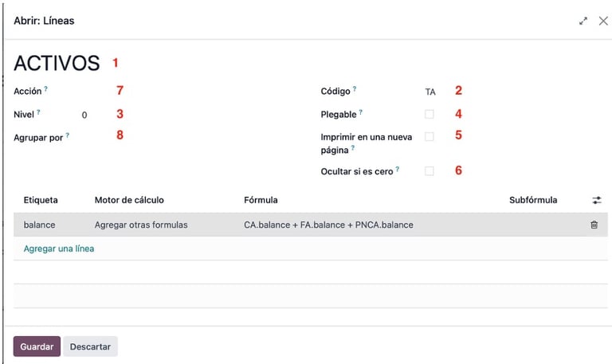This screenshot has width=612, height=364.
Task: Save changes with Guardar button
Action: [x=37, y=346]
